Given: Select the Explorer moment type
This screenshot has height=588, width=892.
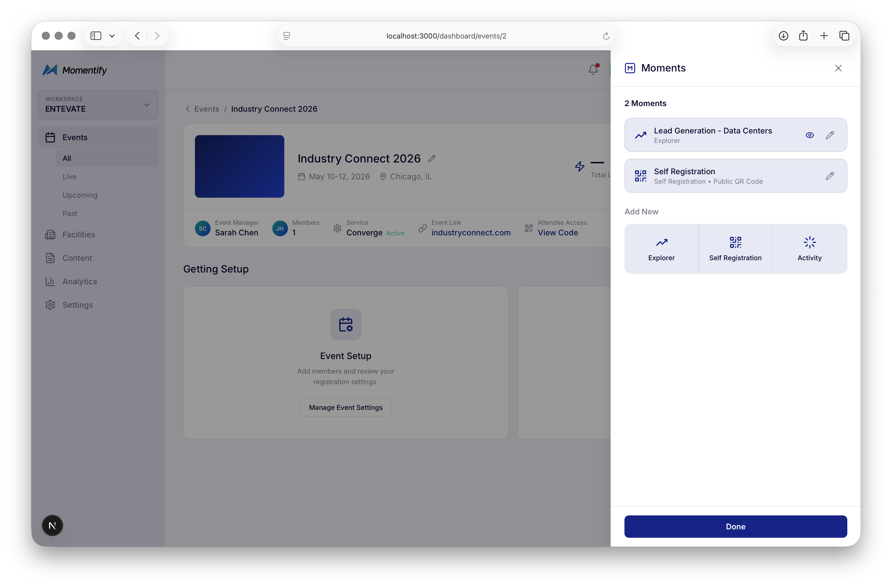Looking at the screenshot, I should pos(661,248).
